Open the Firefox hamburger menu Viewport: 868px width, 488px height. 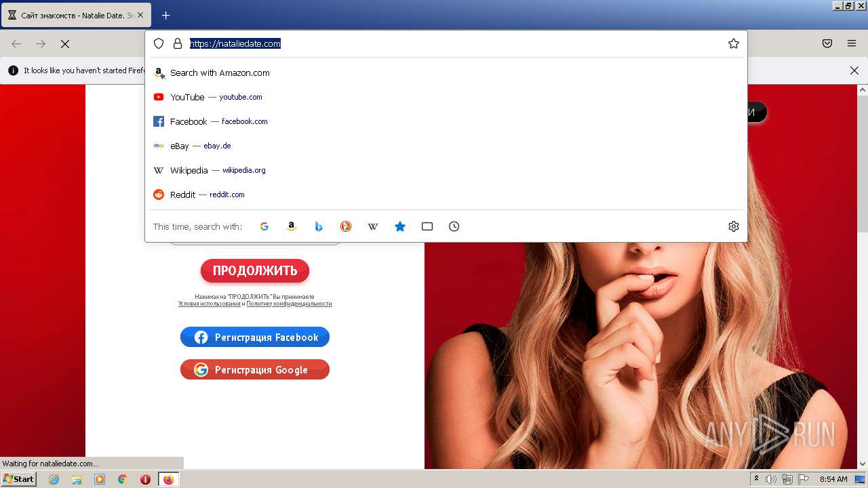(x=852, y=43)
